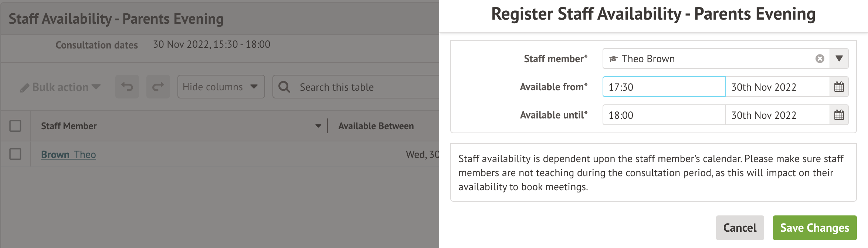Click graduation cap icon beside Theo Brown

click(613, 59)
